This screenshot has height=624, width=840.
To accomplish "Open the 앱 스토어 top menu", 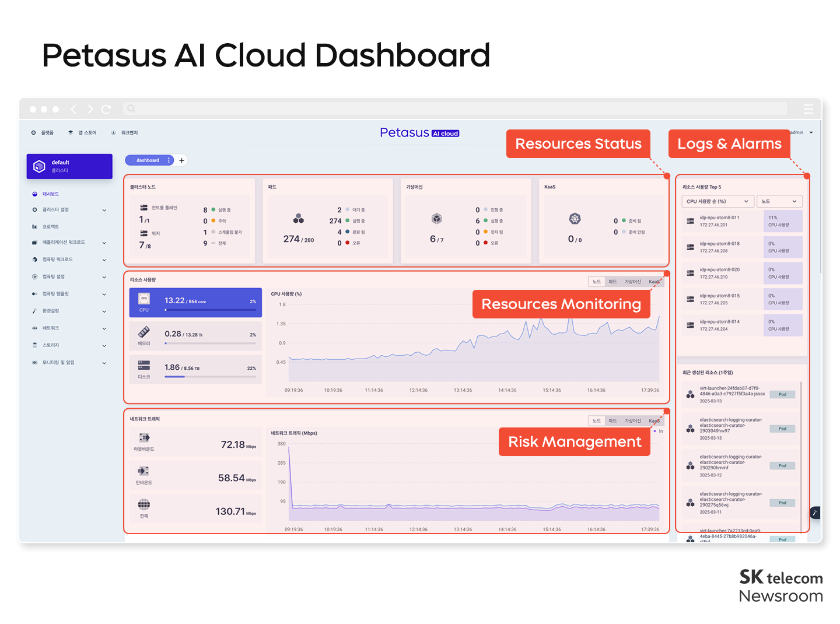I will [x=83, y=133].
